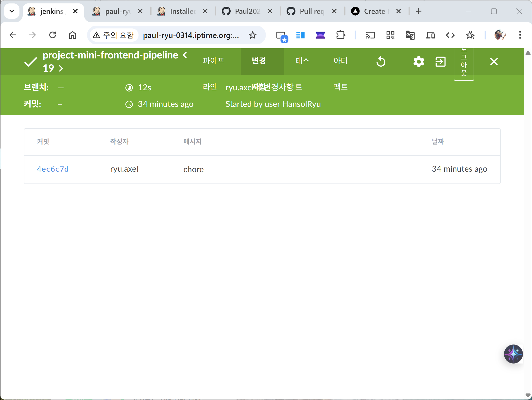This screenshot has height=400, width=532.
Task: Click the cast media icon
Action: coord(370,35)
